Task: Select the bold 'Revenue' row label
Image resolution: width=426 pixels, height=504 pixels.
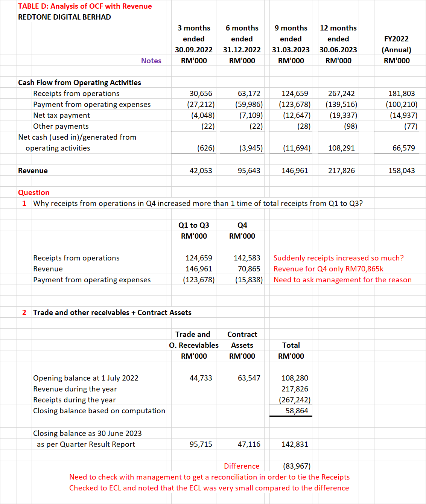Action: click(x=33, y=171)
